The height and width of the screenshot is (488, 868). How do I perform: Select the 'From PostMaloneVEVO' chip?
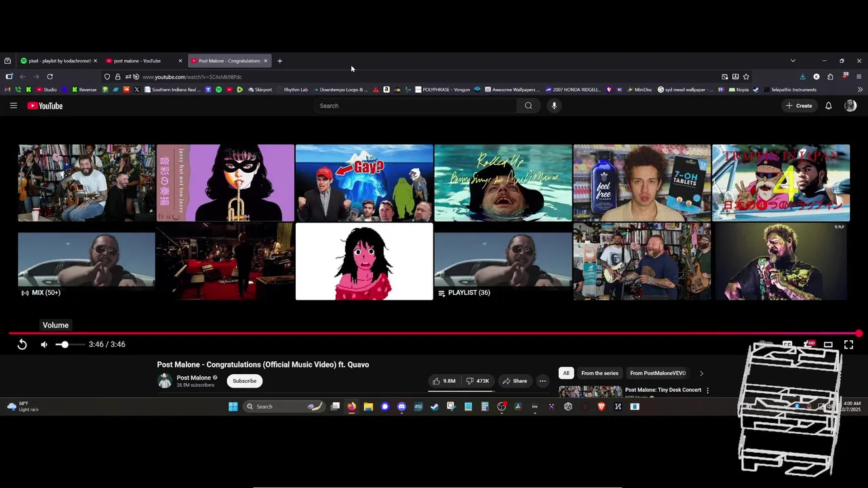tap(658, 373)
